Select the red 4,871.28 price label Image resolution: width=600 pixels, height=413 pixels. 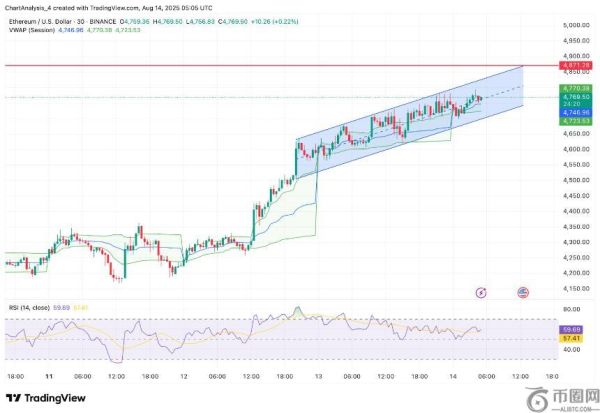576,65
